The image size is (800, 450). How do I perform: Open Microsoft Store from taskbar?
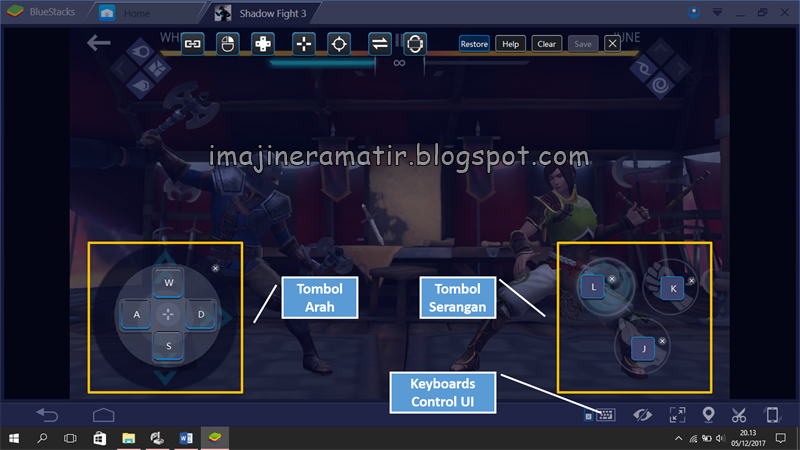coord(99,438)
